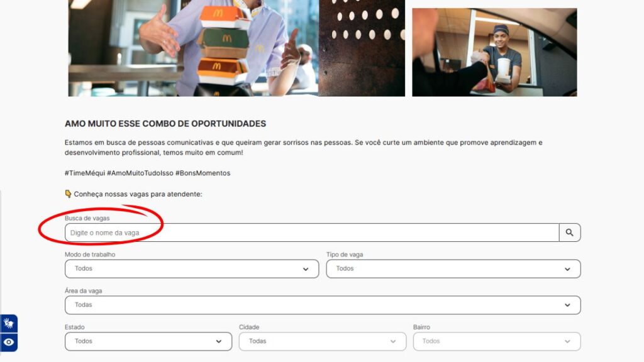Open the Modo de trabalho dropdown
The width and height of the screenshot is (644, 362).
pyautogui.click(x=192, y=269)
